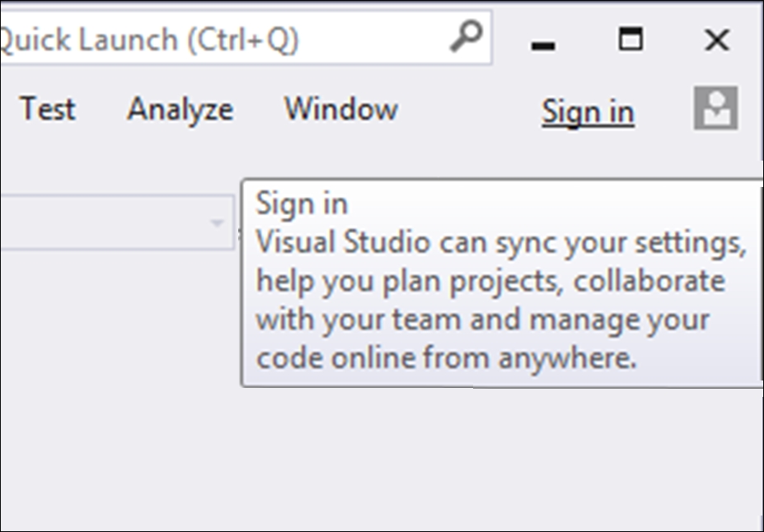Click the blank menu bar area after Window
Screen dimensions: 764x532
coord(468,110)
